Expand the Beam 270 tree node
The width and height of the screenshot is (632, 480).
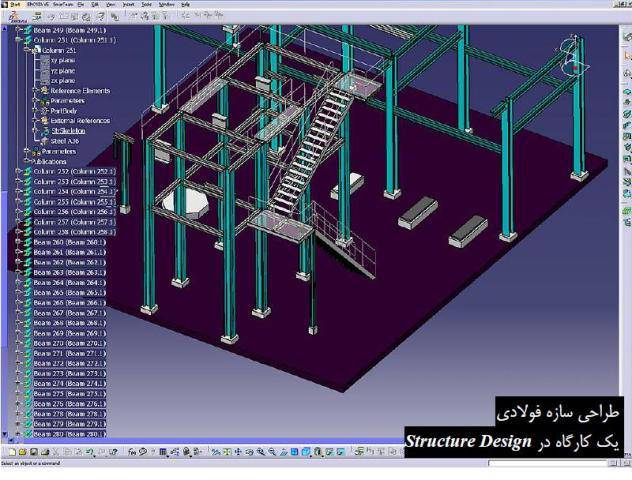click(x=18, y=343)
